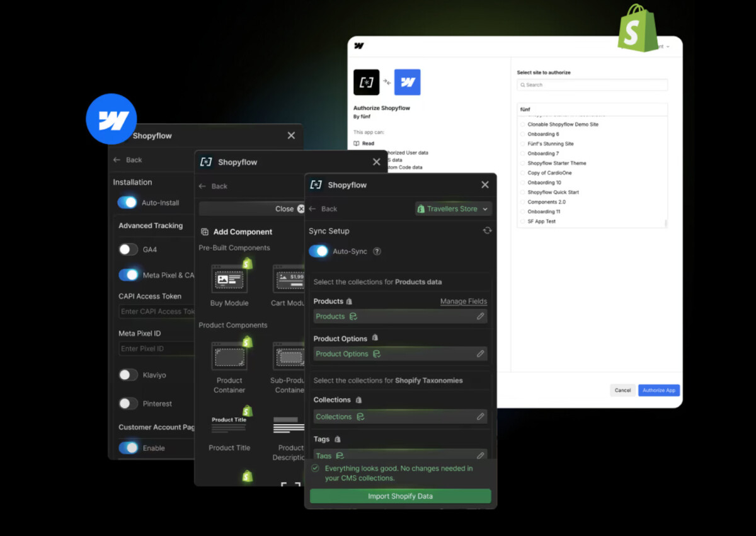Click the pencil icon in Product Options field
Screen dimensions: 756x536
click(x=480, y=354)
